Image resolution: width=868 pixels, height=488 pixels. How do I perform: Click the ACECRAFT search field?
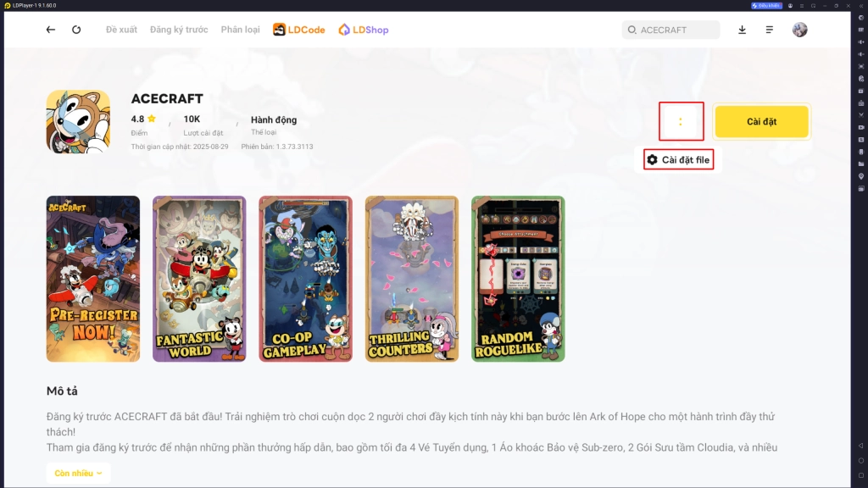tap(671, 30)
